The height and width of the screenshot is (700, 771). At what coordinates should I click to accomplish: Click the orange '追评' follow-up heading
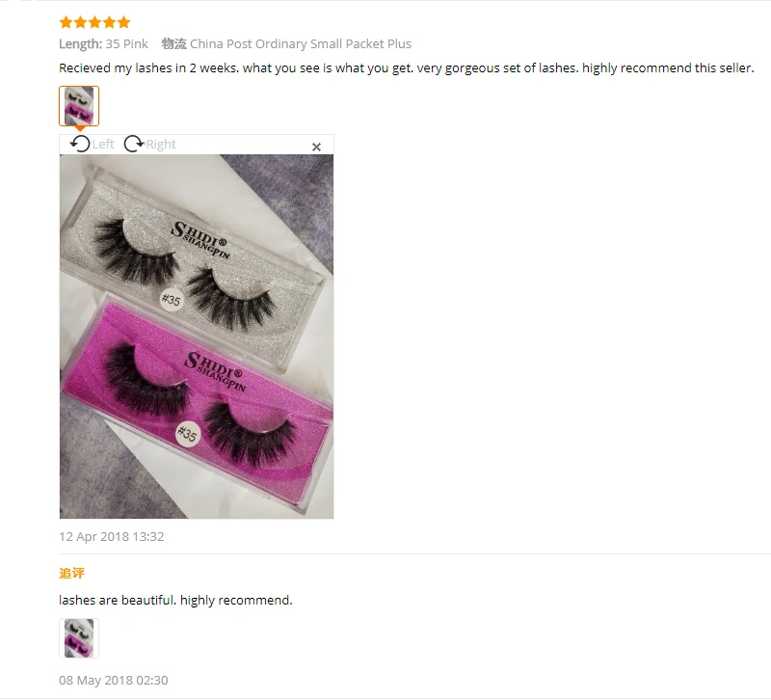(x=71, y=573)
